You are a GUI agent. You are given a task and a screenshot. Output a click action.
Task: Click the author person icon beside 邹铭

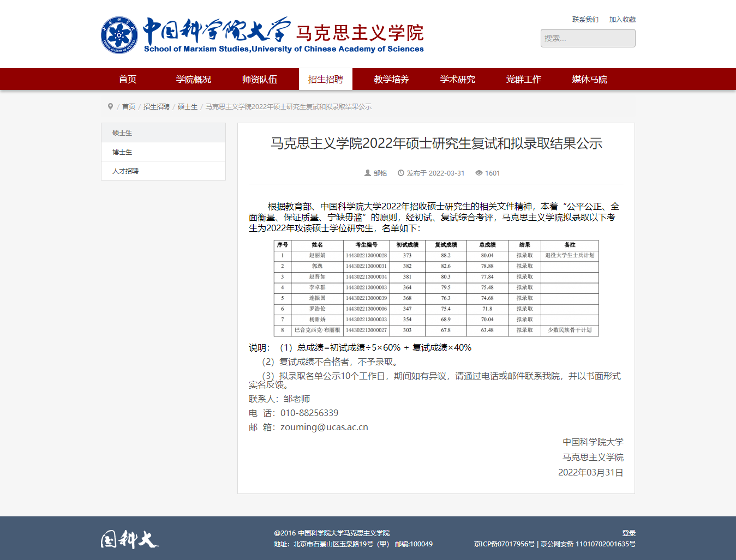tap(368, 173)
